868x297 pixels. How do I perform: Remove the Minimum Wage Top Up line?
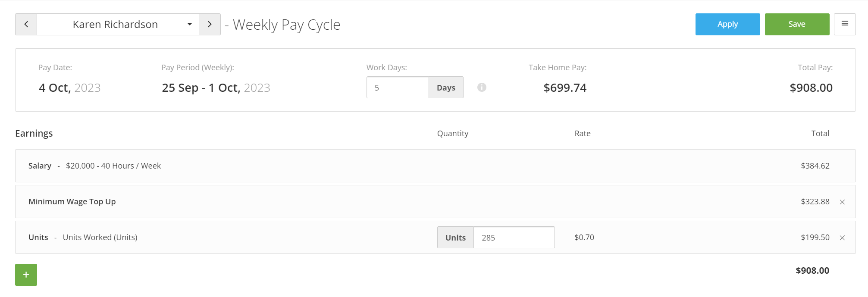tap(842, 202)
